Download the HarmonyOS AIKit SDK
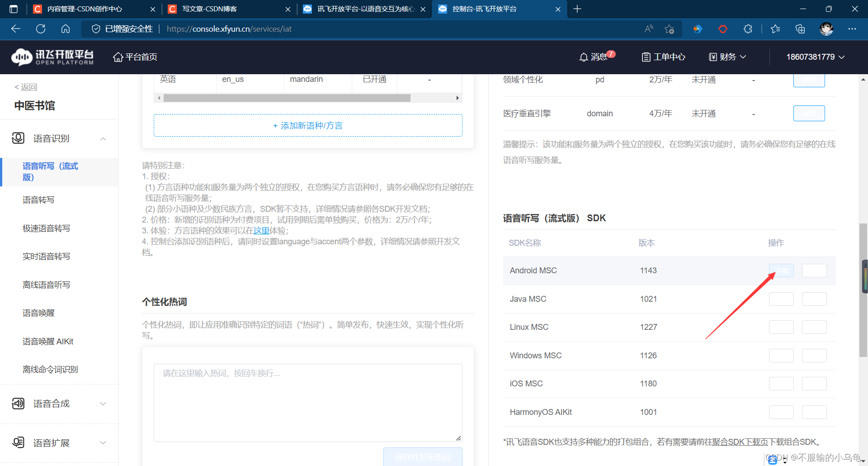The height and width of the screenshot is (466, 868). [781, 412]
